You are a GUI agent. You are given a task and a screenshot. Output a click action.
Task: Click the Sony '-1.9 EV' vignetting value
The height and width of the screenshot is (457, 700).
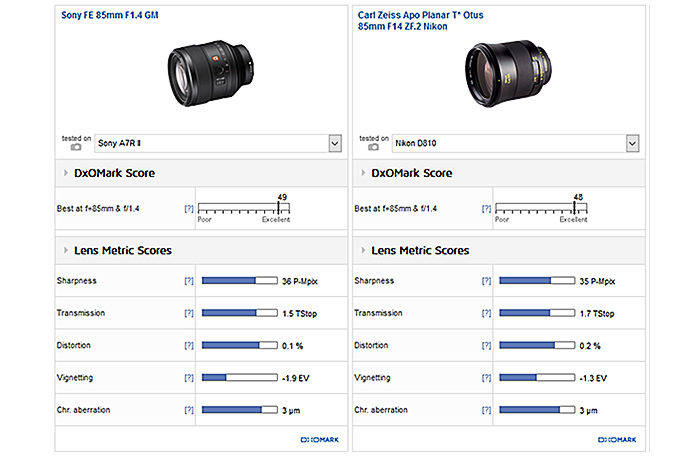coord(296,378)
